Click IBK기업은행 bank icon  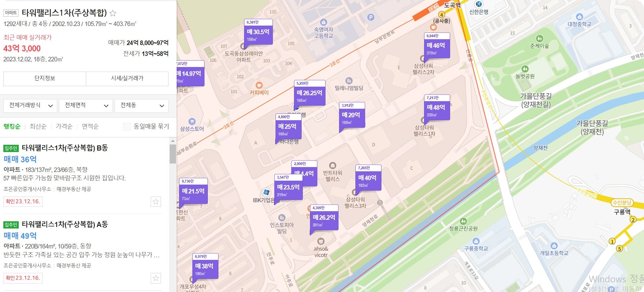click(266, 192)
